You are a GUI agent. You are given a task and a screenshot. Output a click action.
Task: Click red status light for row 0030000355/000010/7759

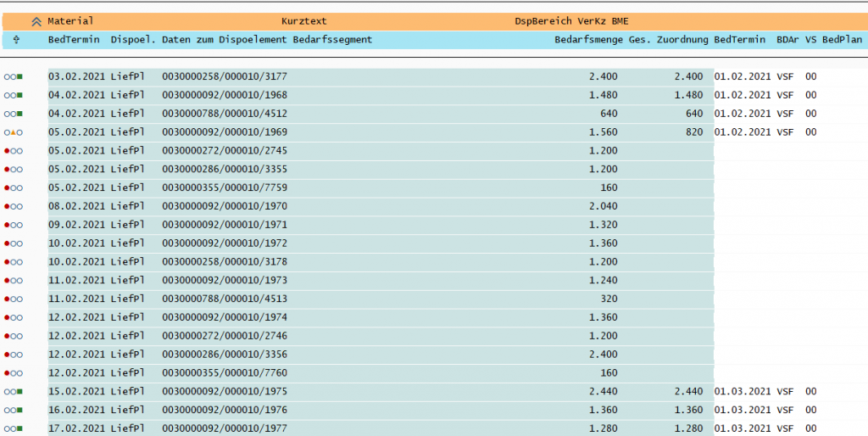point(7,187)
